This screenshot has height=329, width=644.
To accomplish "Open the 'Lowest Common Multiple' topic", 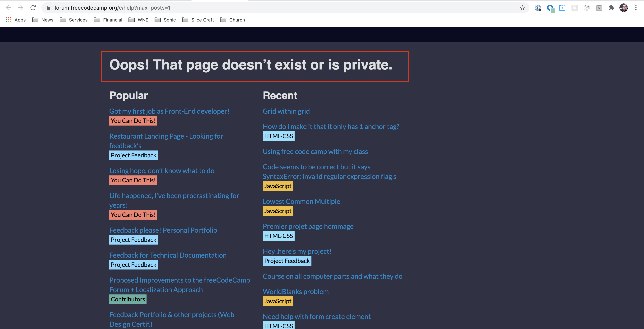I will (x=301, y=201).
